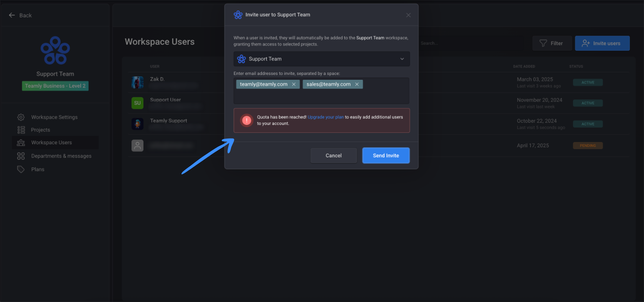The height and width of the screenshot is (302, 644).
Task: Click the 'Invite user to Support Team' title
Action: click(x=278, y=15)
